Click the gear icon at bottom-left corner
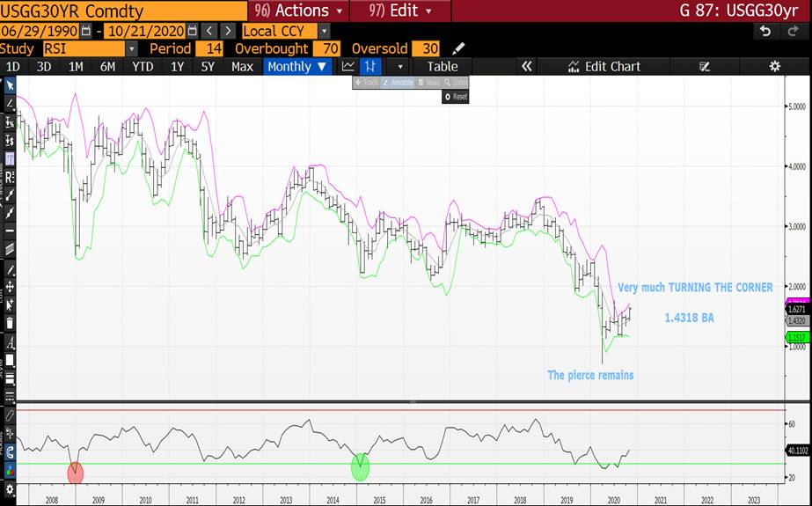The width and height of the screenshot is (812, 506). tap(10, 490)
